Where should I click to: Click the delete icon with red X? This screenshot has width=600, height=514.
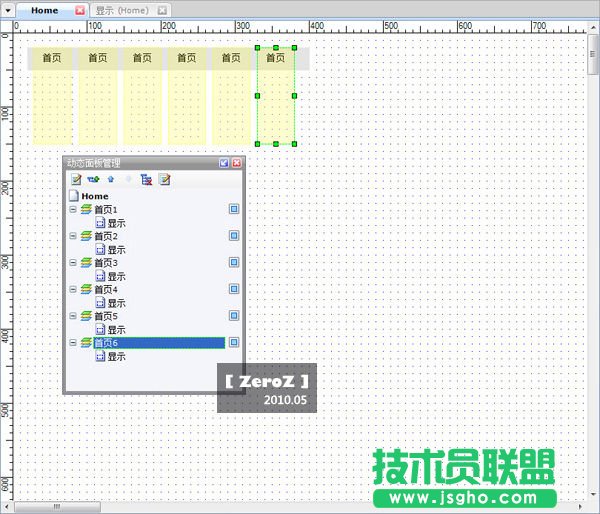[x=146, y=179]
